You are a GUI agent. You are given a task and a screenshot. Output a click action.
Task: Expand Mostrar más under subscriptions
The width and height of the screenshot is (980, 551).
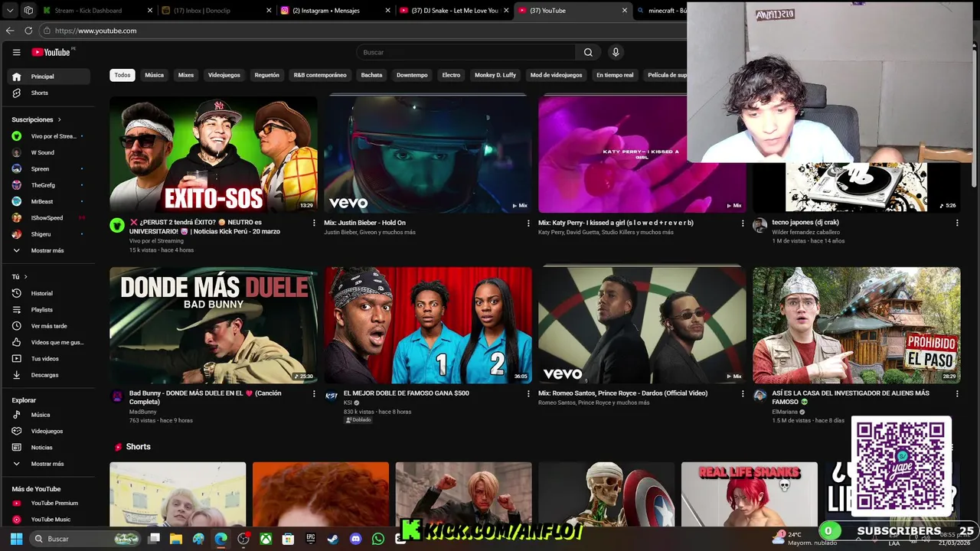click(x=48, y=250)
